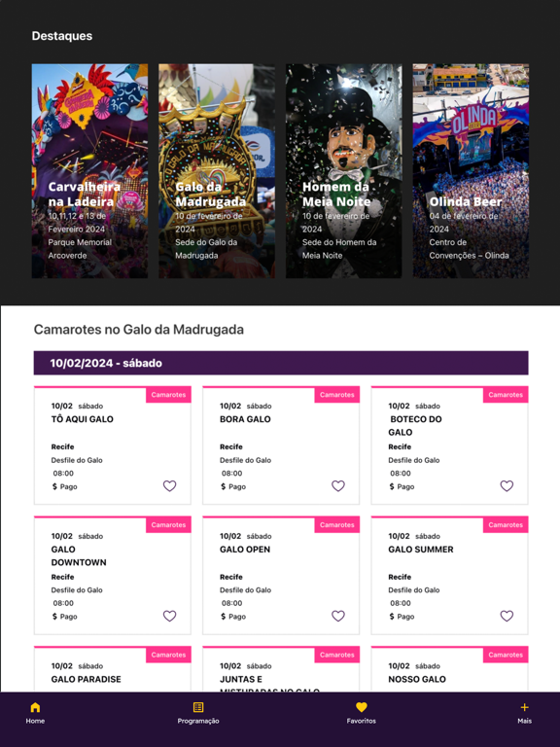This screenshot has width=560, height=747.
Task: Favorite the BOTECO DO GALO event
Action: [x=507, y=486]
